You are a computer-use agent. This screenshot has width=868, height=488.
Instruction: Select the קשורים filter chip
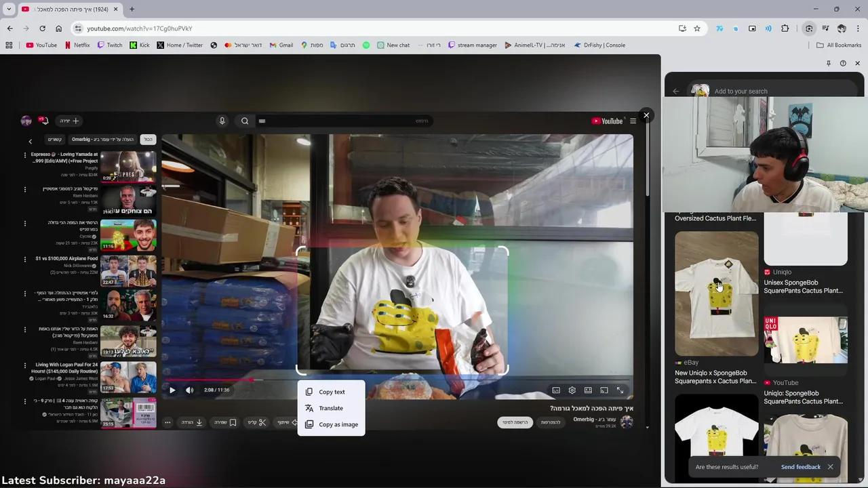click(55, 140)
